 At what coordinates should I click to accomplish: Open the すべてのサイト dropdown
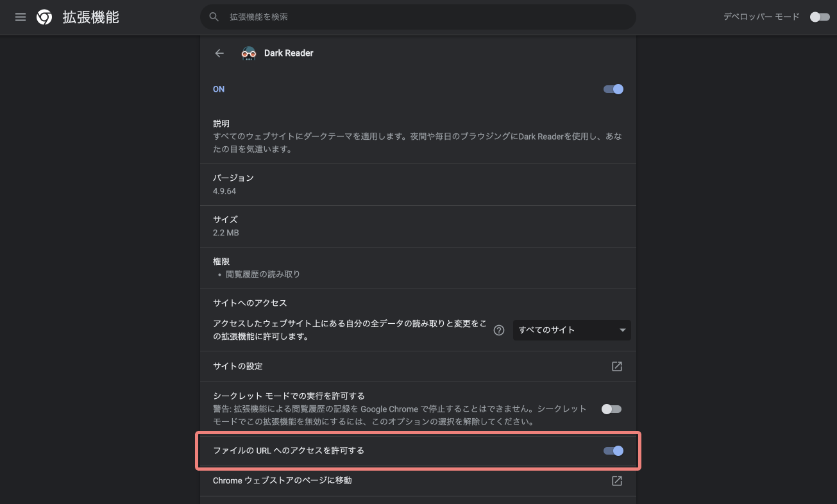pos(571,330)
